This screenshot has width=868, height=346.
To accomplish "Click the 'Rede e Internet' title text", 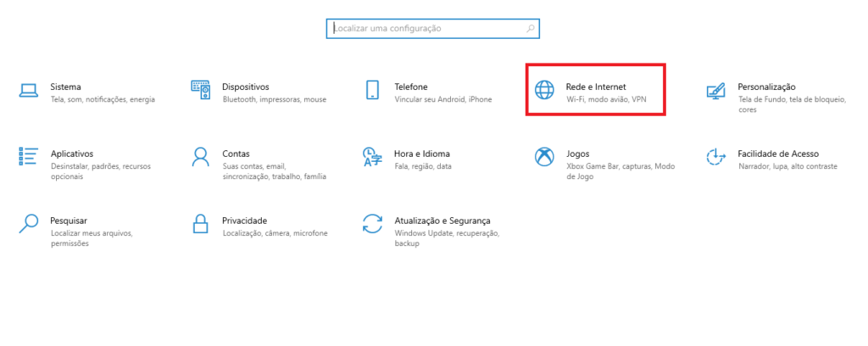I will coord(596,86).
